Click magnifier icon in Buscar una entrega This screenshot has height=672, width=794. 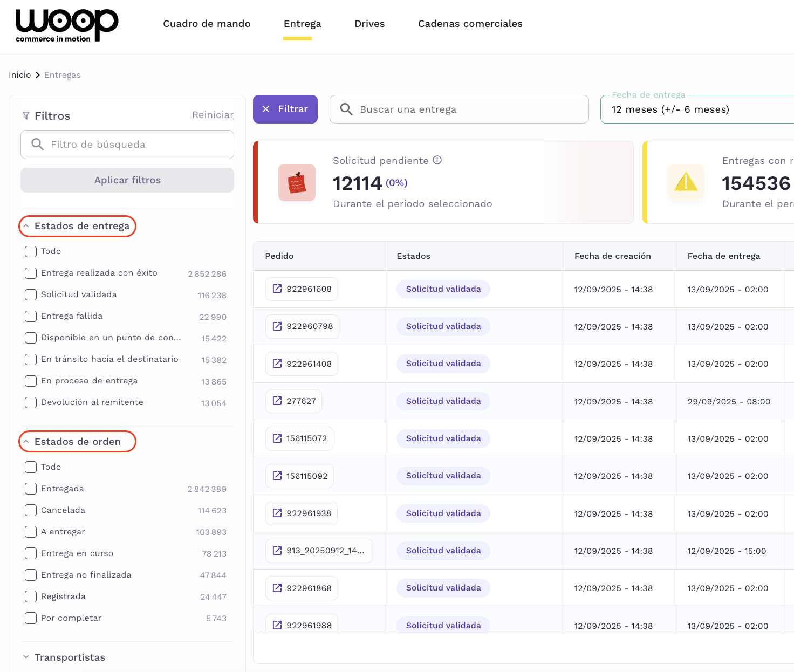(x=346, y=109)
